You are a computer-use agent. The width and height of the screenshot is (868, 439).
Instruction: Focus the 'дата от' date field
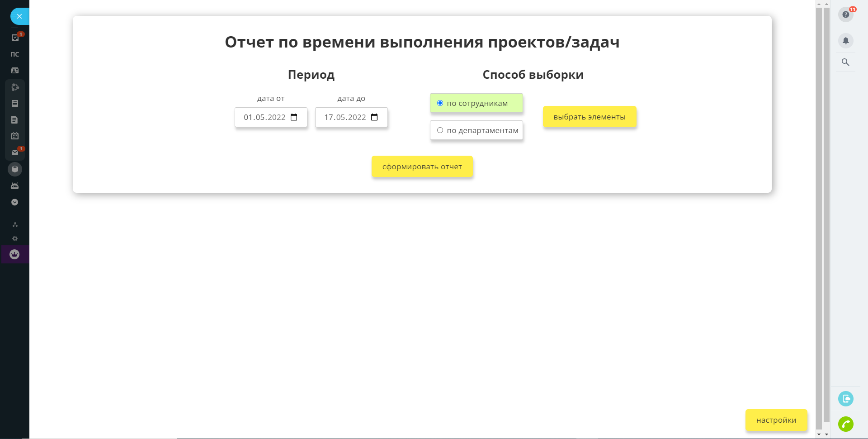pos(271,117)
